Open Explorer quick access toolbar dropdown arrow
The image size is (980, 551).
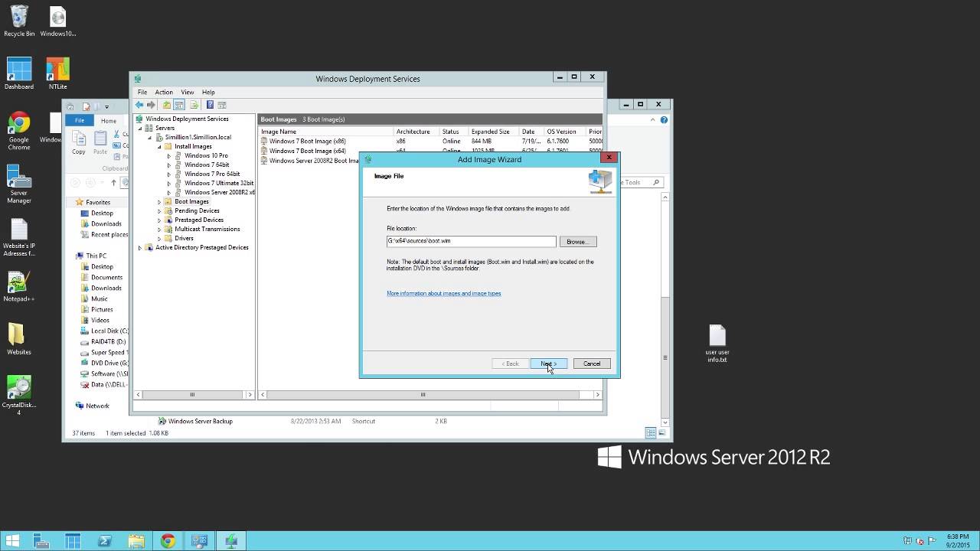pyautogui.click(x=106, y=106)
